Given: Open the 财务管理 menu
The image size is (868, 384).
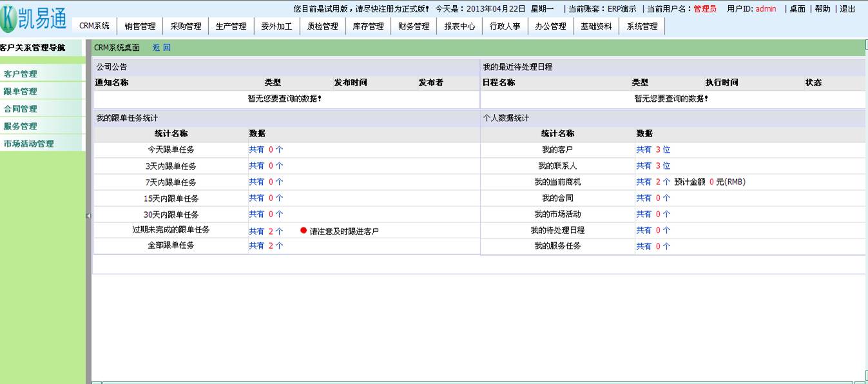Looking at the screenshot, I should point(414,26).
